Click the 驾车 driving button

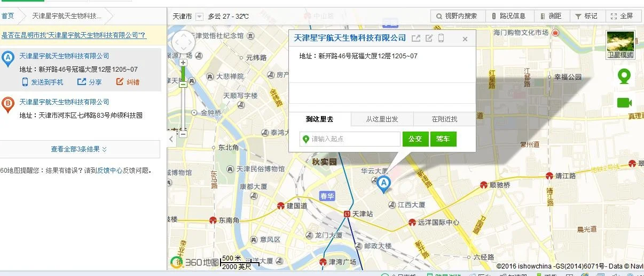(443, 139)
